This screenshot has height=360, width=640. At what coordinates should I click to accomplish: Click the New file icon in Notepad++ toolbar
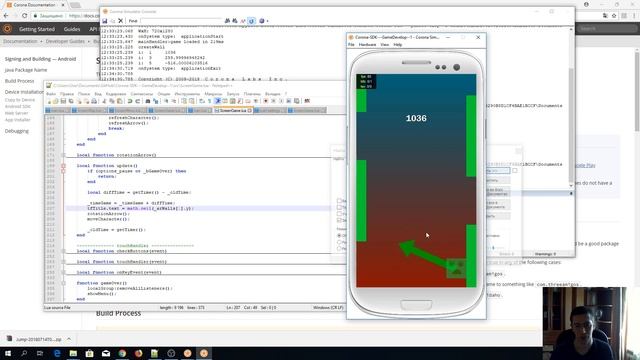click(x=49, y=101)
